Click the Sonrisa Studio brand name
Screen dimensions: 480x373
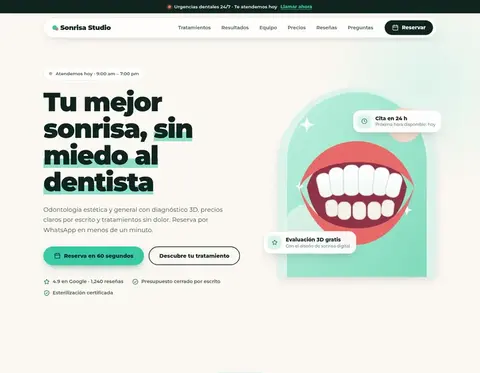pos(86,28)
